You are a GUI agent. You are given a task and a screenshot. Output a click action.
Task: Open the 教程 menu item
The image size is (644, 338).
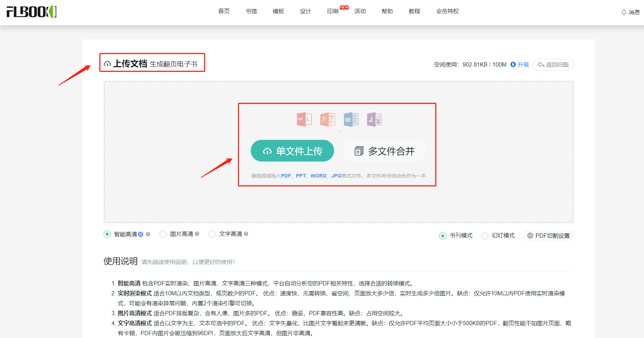415,11
